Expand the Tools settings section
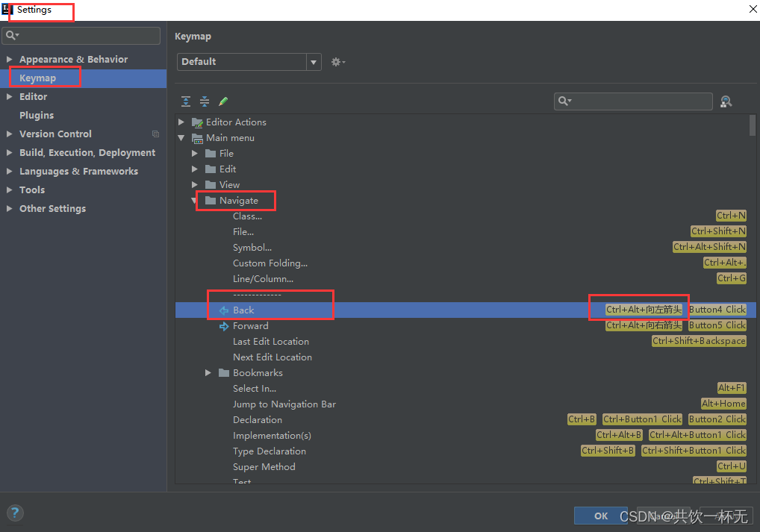This screenshot has width=760, height=532. click(9, 190)
